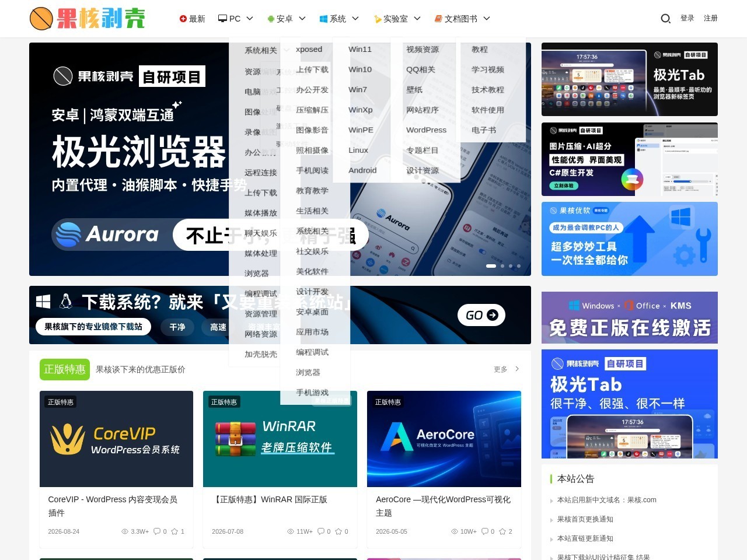The width and height of the screenshot is (747, 560).
Task: Open the search magnifier icon
Action: click(665, 19)
